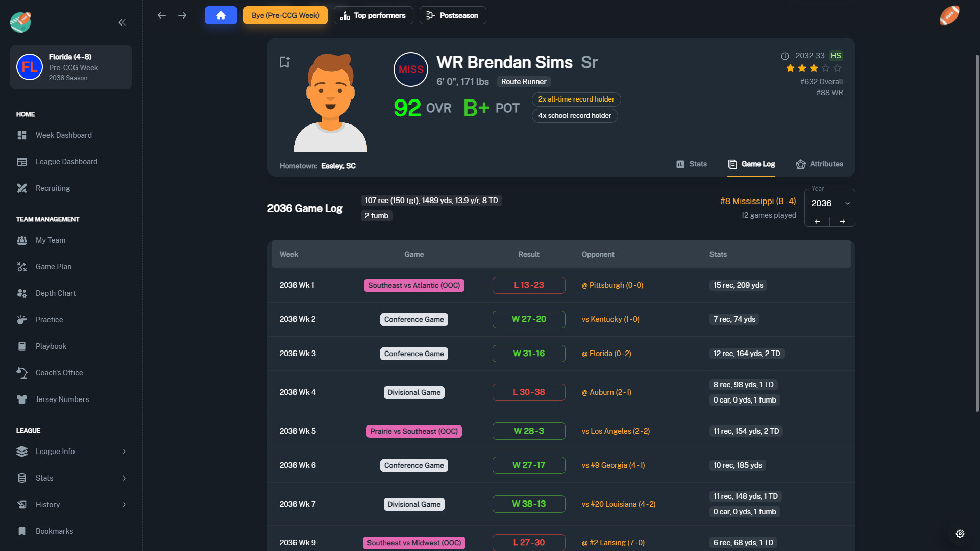Click the League Info expand icon in sidebar
This screenshot has height=551, width=980.
pos(124,452)
